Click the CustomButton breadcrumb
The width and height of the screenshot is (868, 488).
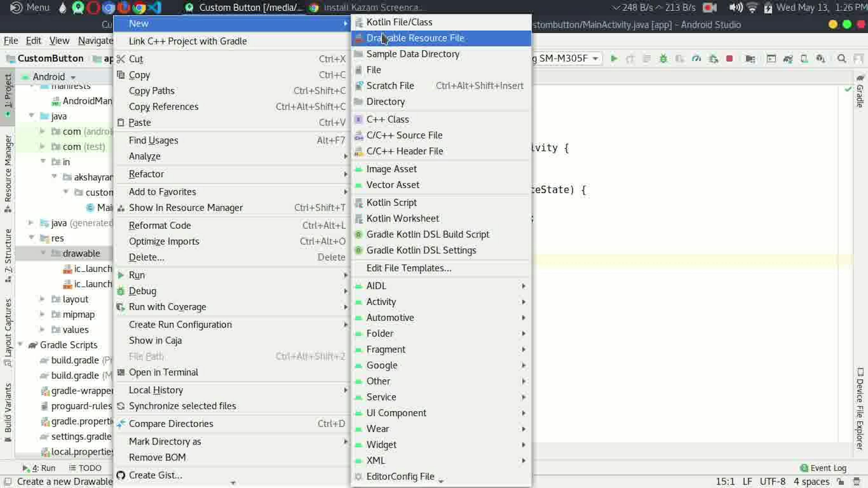coord(45,58)
